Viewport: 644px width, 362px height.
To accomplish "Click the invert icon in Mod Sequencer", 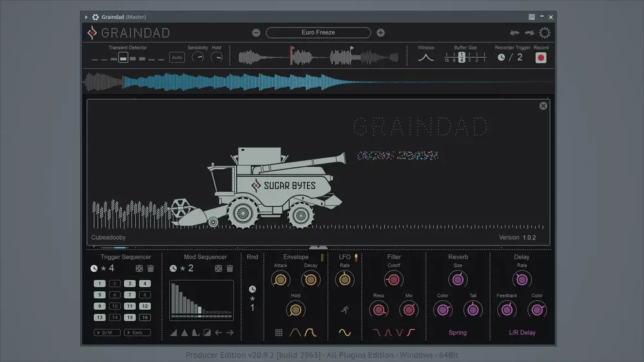I will pyautogui.click(x=207, y=332).
